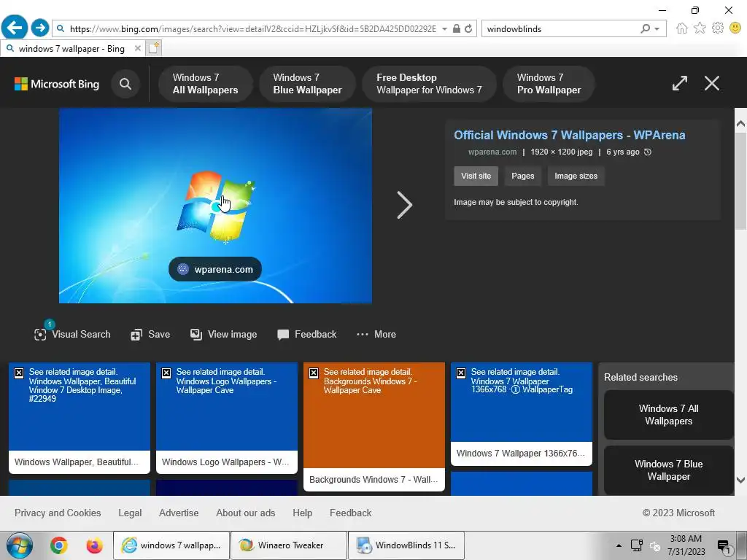Send Feedback under the image

(x=307, y=334)
